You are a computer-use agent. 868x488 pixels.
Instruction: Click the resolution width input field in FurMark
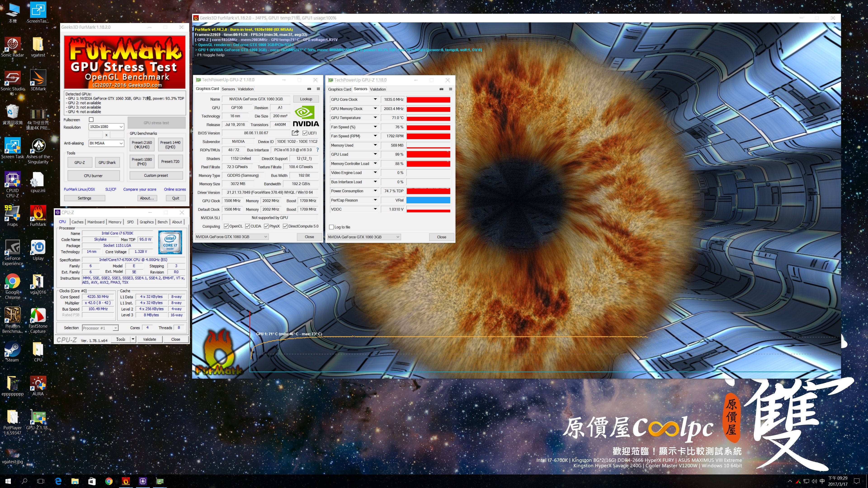click(96, 135)
